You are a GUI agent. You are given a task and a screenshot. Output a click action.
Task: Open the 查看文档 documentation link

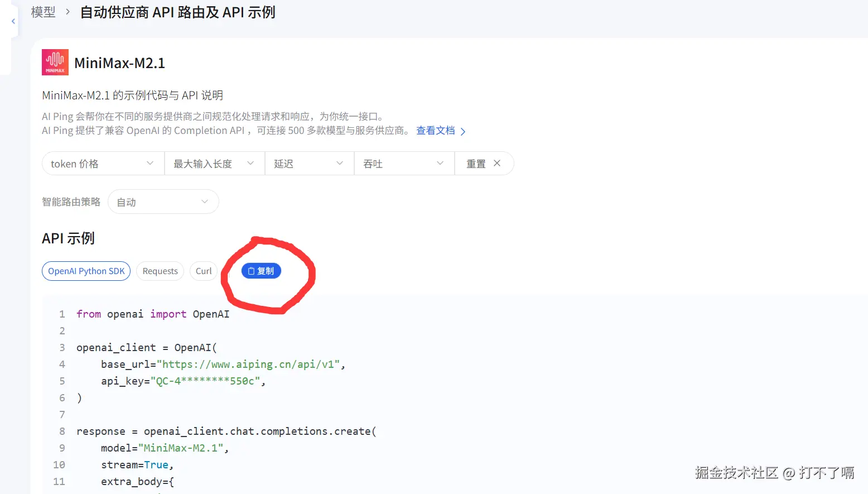click(x=441, y=131)
